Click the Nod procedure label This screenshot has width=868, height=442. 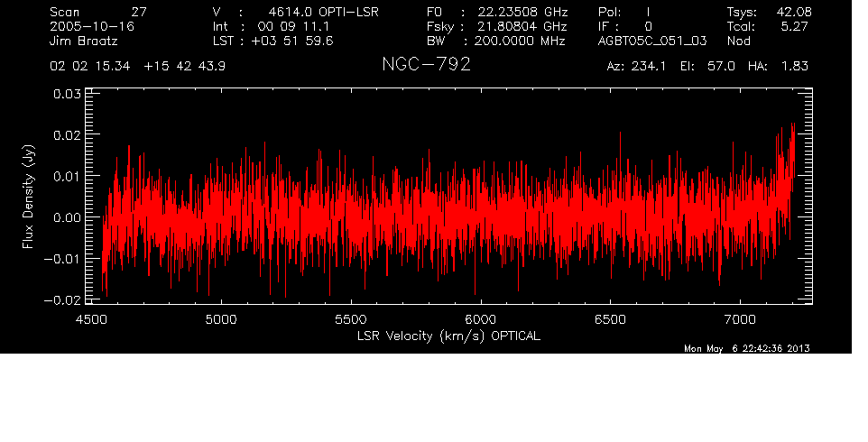[739, 41]
